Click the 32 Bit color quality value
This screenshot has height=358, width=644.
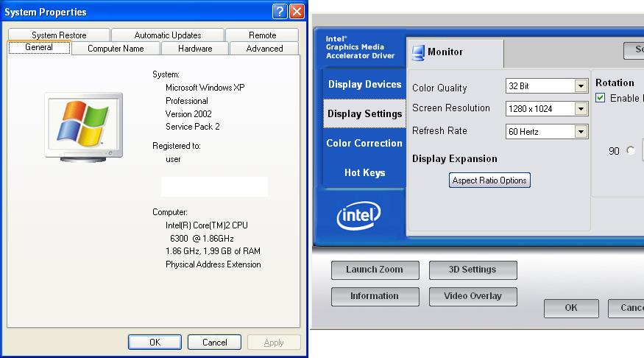point(519,86)
